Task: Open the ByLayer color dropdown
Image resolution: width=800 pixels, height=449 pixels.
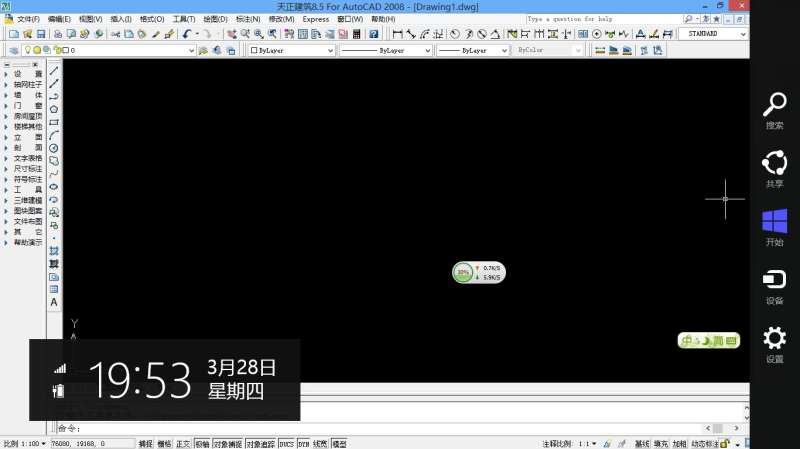Action: [x=291, y=49]
